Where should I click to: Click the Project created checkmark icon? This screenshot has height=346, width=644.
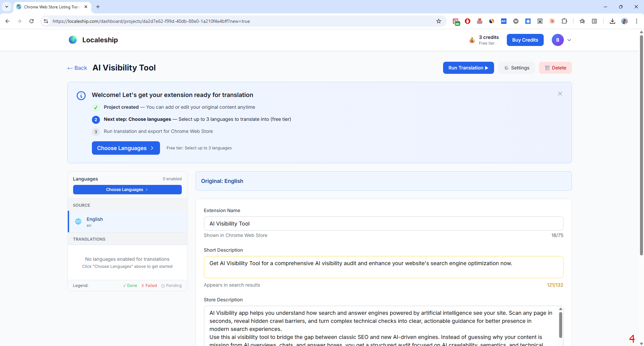click(96, 107)
